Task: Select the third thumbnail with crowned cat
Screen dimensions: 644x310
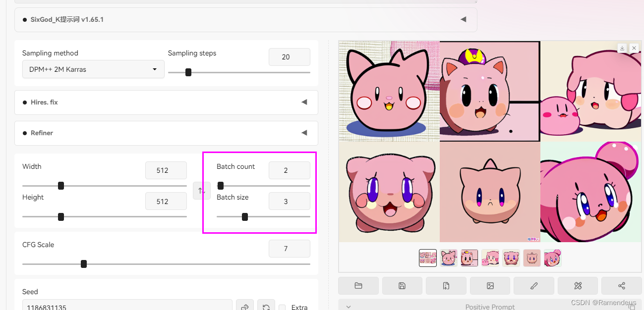Action: pos(469,258)
